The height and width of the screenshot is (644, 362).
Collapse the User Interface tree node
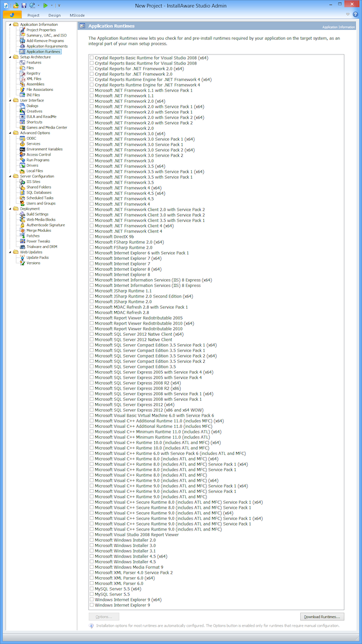(10, 100)
